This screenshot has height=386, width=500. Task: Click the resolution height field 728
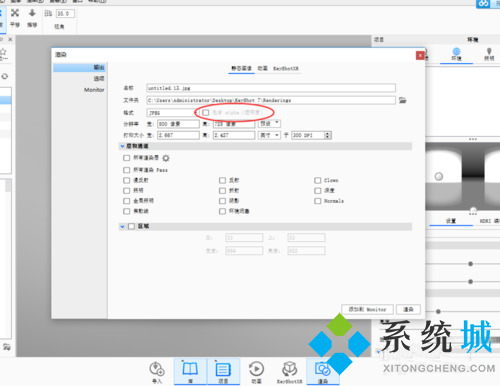pos(234,124)
